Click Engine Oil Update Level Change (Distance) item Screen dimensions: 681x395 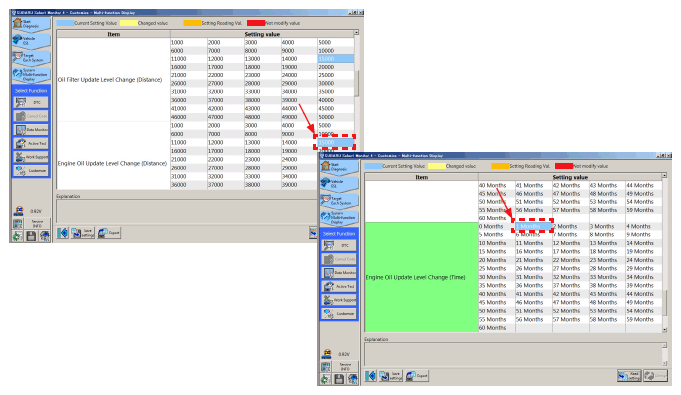click(113, 163)
